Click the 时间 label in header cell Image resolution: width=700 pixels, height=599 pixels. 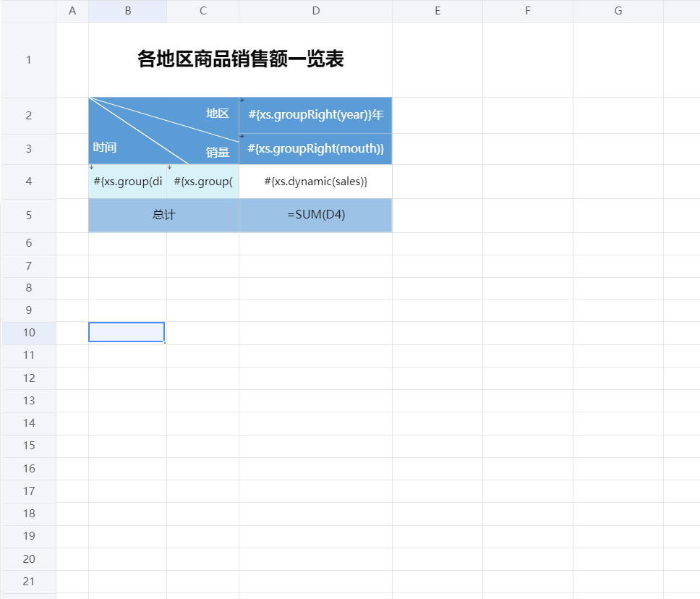click(x=105, y=148)
